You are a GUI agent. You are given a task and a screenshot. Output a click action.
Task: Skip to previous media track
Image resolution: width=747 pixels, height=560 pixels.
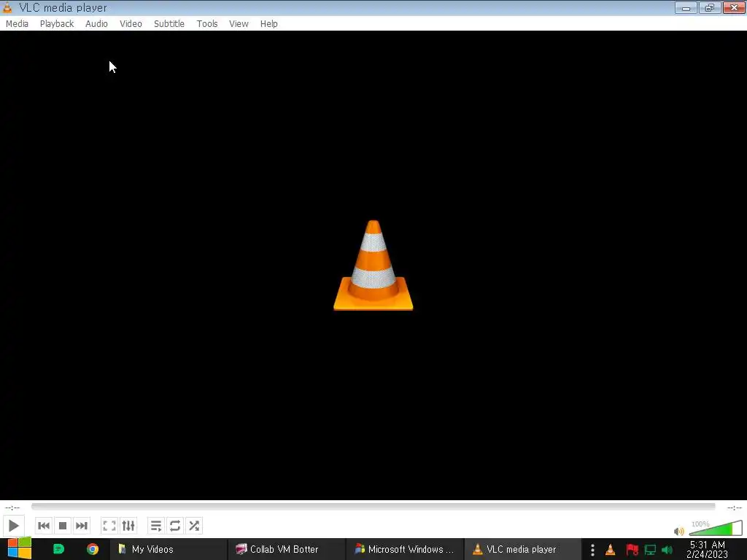44,526
